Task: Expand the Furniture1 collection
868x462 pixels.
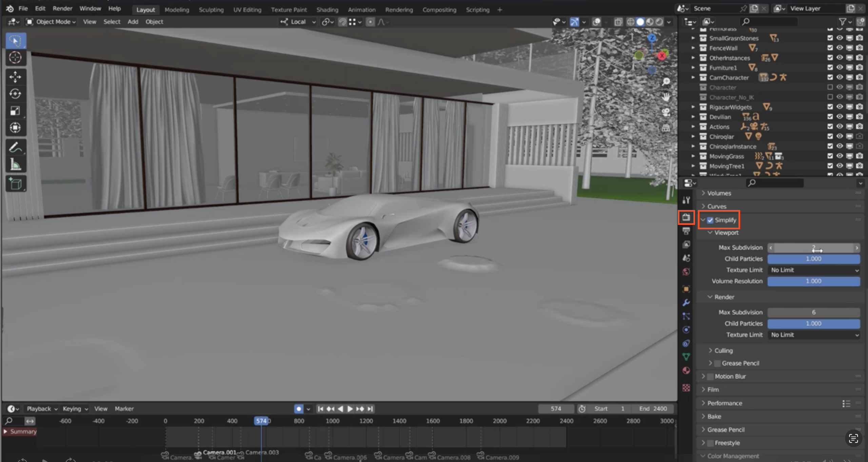Action: click(693, 68)
